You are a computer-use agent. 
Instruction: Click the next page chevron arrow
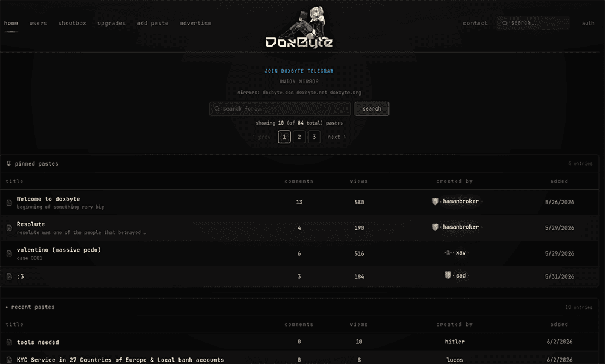[345, 137]
